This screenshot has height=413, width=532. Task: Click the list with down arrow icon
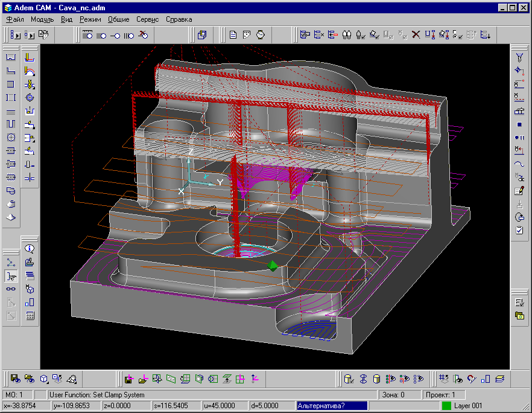(x=486, y=34)
